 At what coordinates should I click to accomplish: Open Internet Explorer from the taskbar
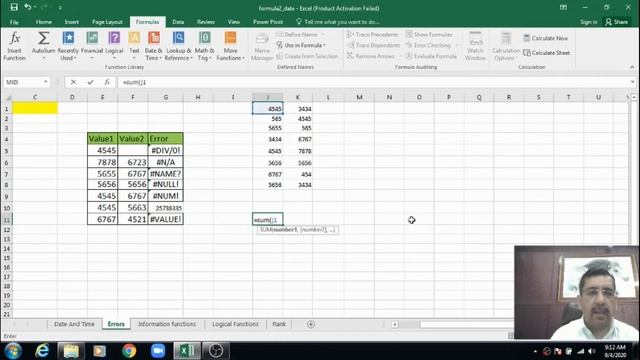coord(42,351)
